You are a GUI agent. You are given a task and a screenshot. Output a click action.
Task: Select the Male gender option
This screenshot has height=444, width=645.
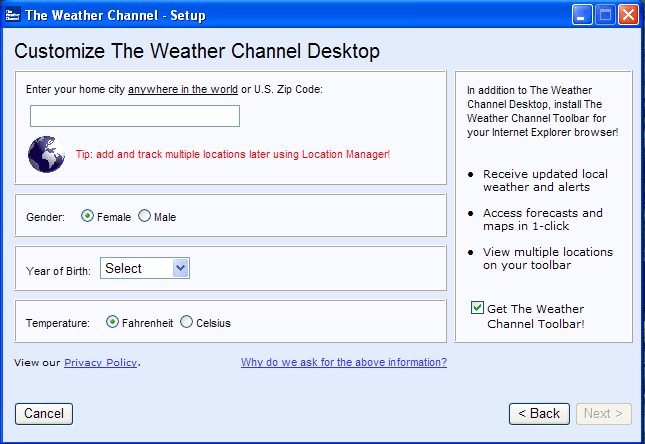[144, 216]
